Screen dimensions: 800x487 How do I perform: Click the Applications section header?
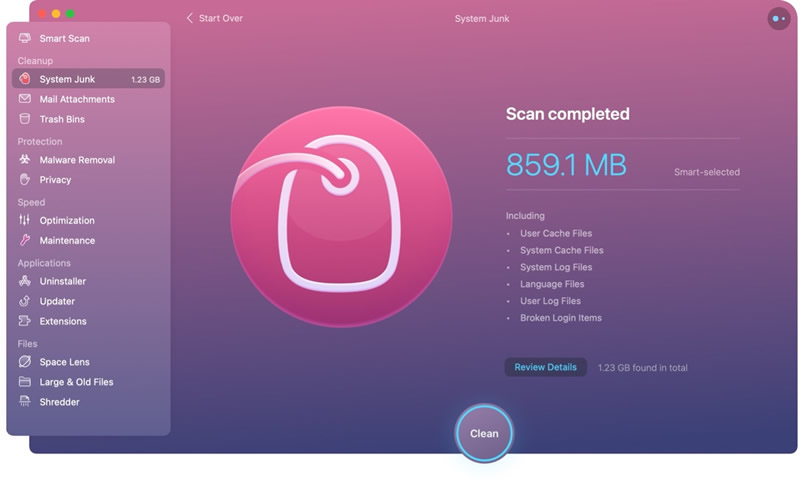click(44, 263)
